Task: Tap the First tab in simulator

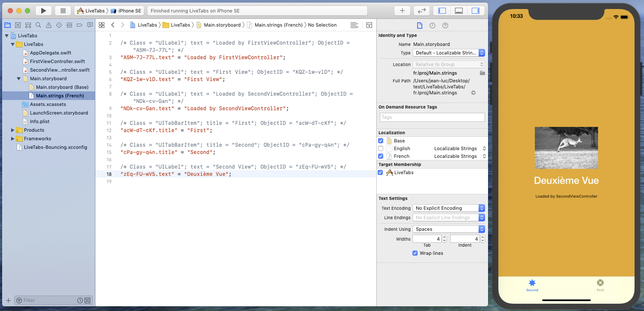Action: click(x=600, y=285)
